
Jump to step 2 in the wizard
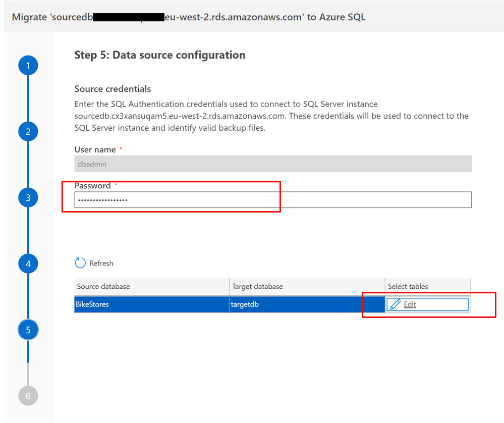tap(28, 132)
